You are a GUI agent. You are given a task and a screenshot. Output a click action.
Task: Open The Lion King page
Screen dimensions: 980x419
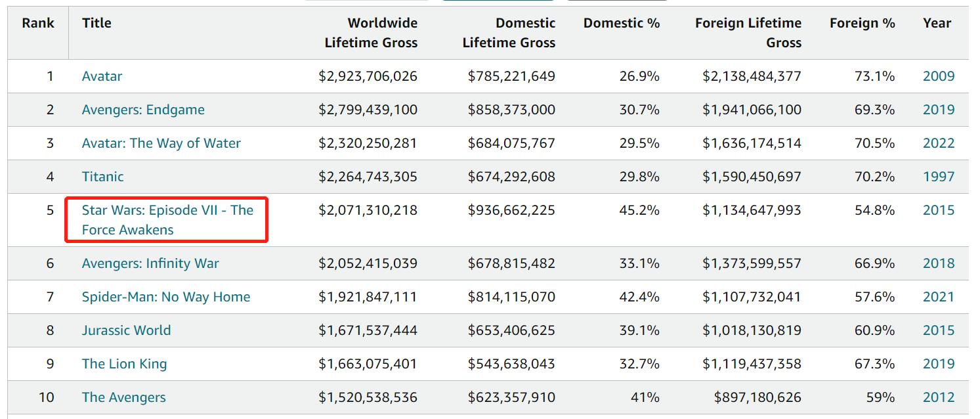124,364
